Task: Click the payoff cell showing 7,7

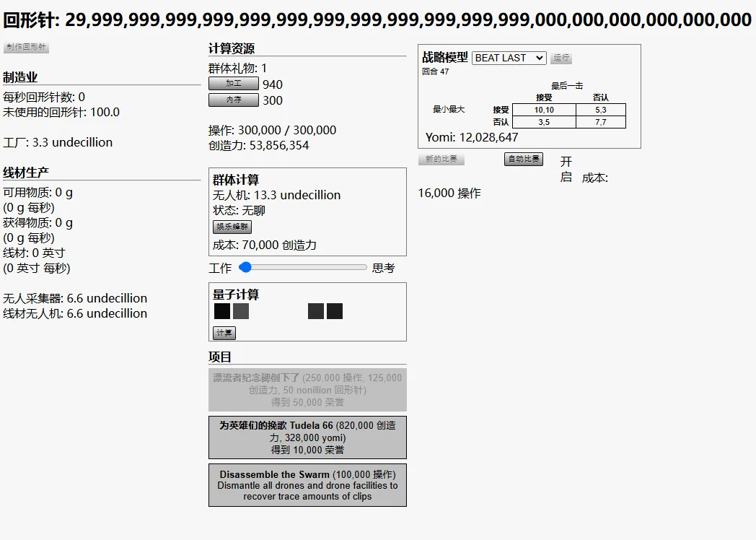Action: point(601,122)
